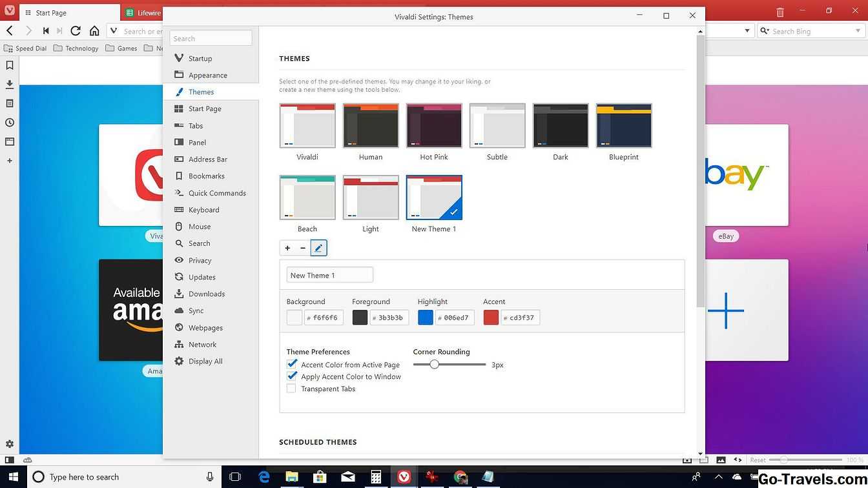Click the browser Reload button
The height and width of the screenshot is (488, 868).
tap(76, 30)
